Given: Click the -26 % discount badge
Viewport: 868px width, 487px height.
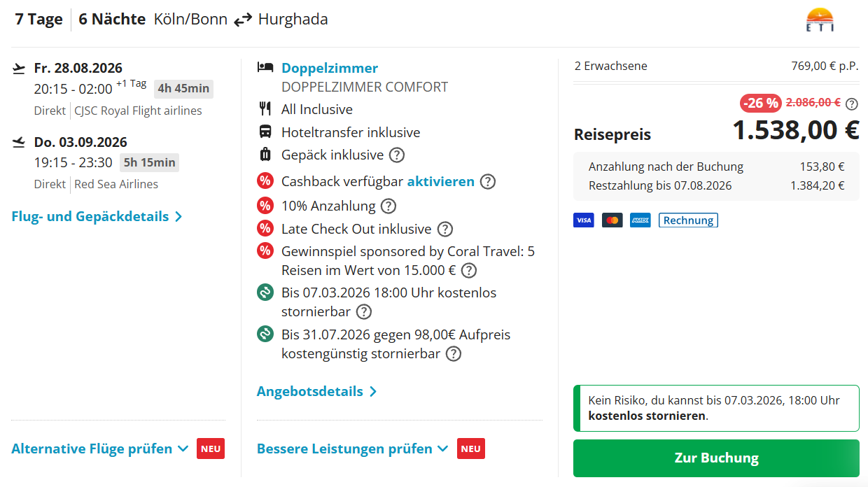Looking at the screenshot, I should pos(761,104).
